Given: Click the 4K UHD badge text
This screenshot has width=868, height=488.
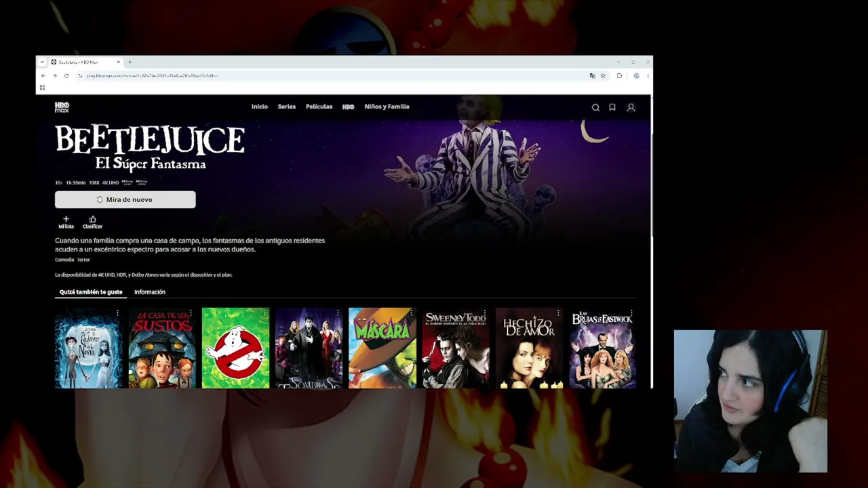Looking at the screenshot, I should [111, 183].
